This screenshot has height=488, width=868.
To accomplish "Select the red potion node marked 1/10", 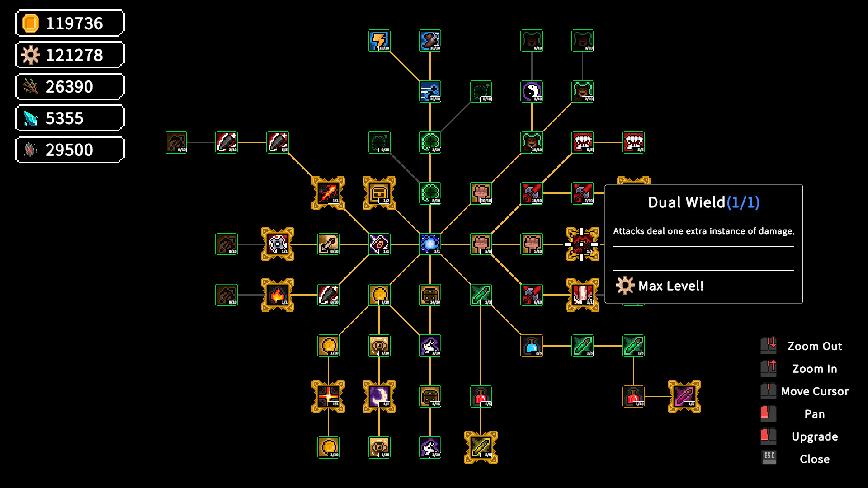I will (x=633, y=397).
